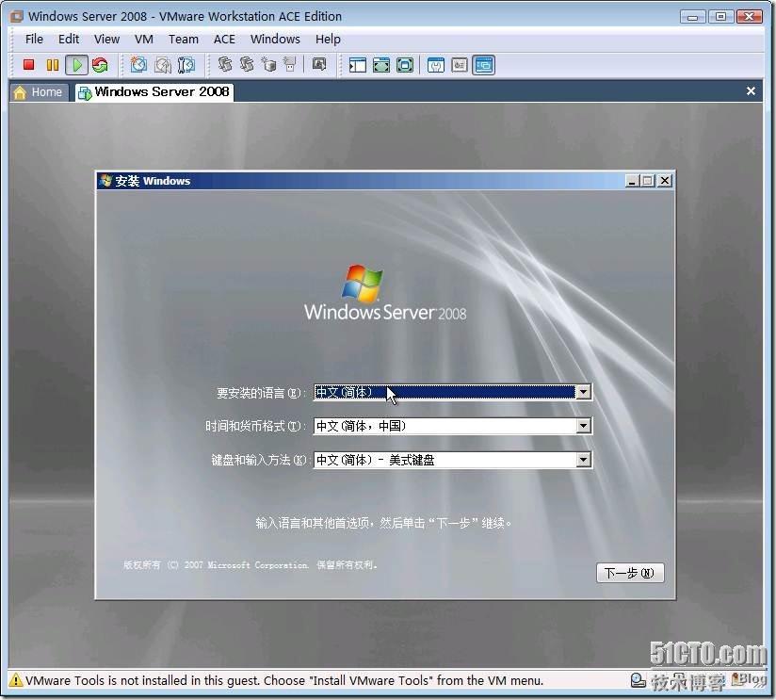Toggle the sidebar view icon

tap(357, 65)
